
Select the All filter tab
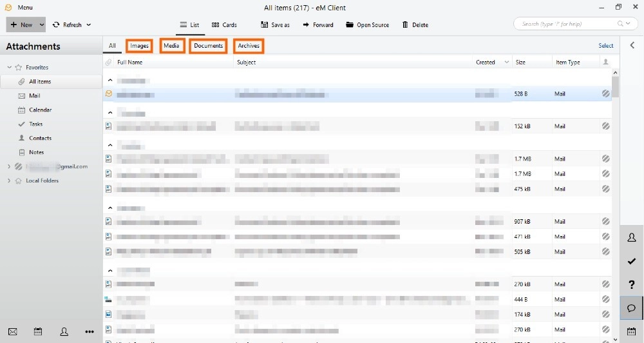pyautogui.click(x=112, y=46)
